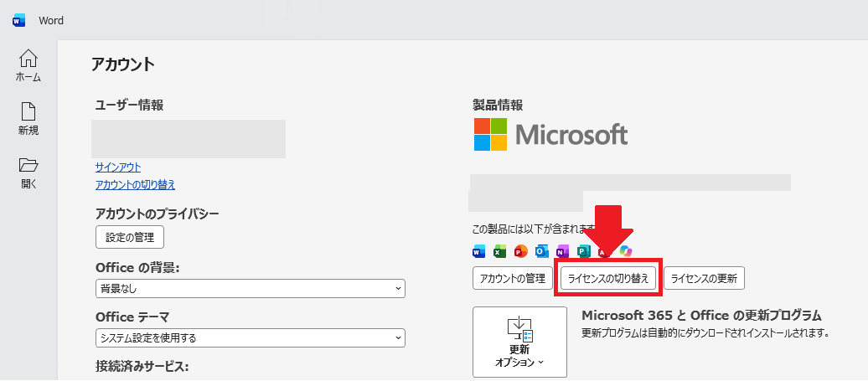
Task: Click the Excel icon under included products
Action: pos(500,251)
